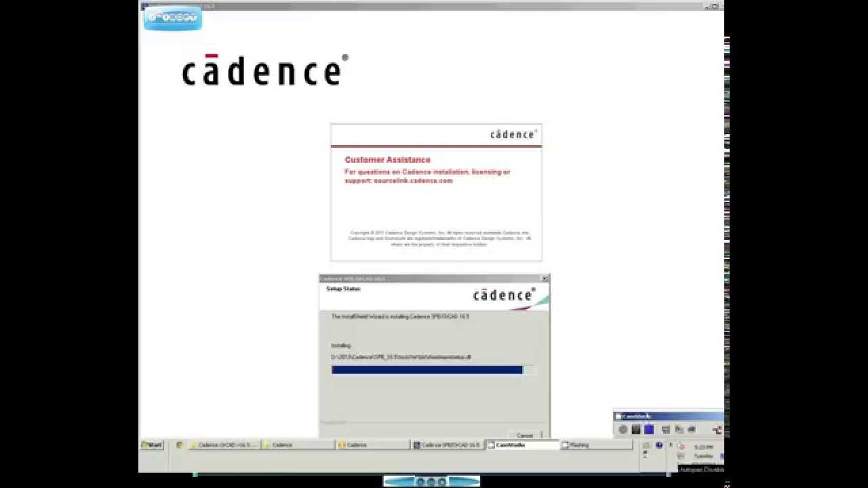
Task: Click the blue help icon in system tray
Action: (x=659, y=445)
